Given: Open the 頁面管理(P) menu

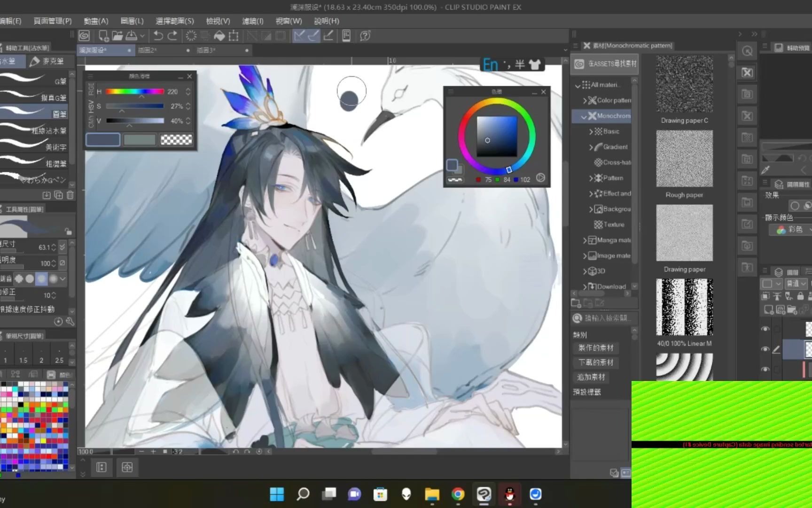Looking at the screenshot, I should [x=52, y=21].
